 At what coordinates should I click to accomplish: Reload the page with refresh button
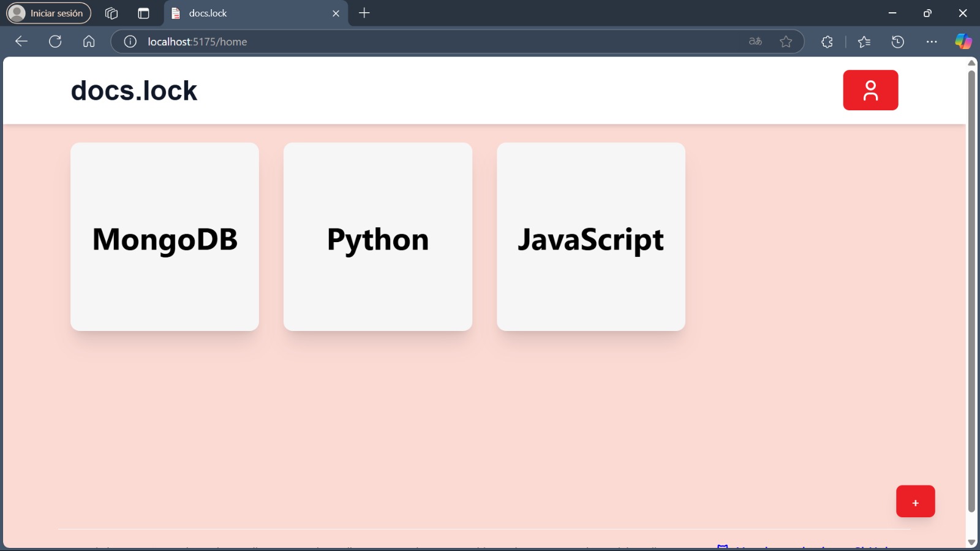tap(55, 42)
